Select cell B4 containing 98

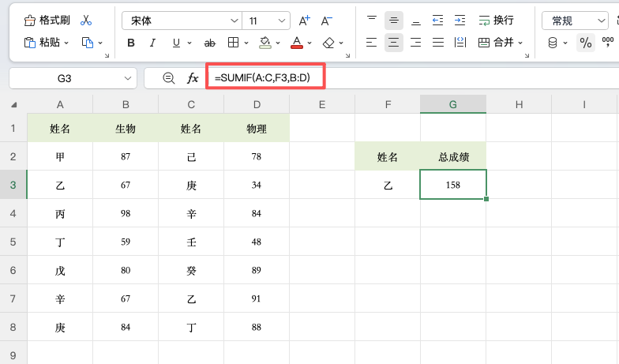[126, 213]
